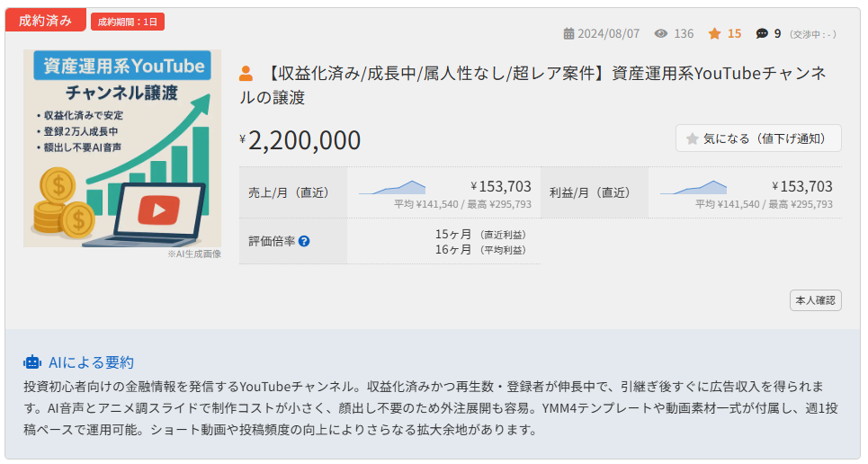868x464 pixels.
Task: Open the YouTube channel listing thumbnail image
Action: point(122,148)
